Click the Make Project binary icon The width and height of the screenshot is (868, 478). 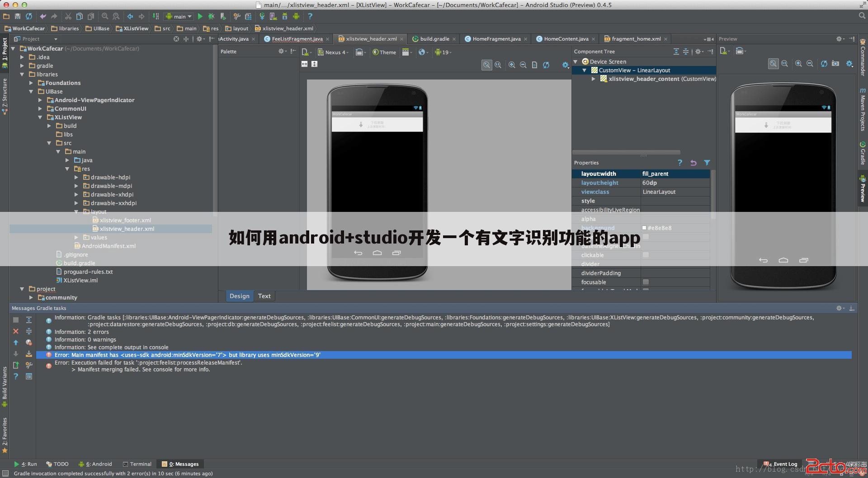(x=156, y=16)
